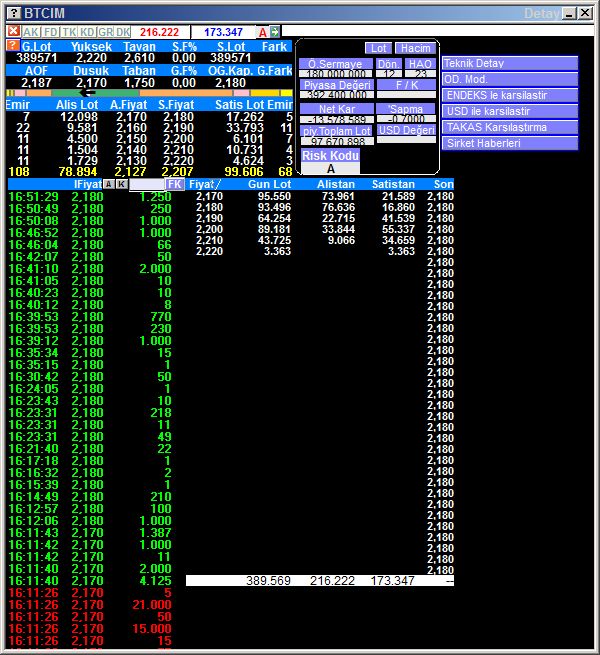Click the Risk Kodu label

(x=330, y=155)
